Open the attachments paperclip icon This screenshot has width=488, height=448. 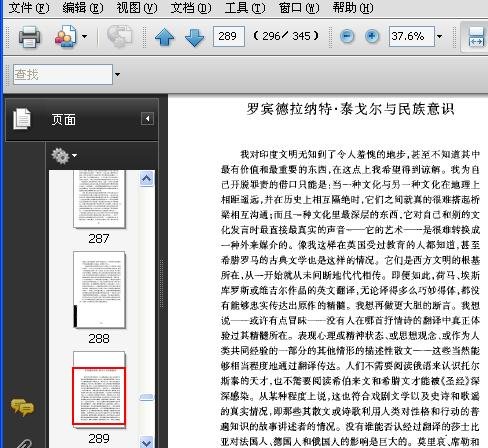click(x=24, y=444)
